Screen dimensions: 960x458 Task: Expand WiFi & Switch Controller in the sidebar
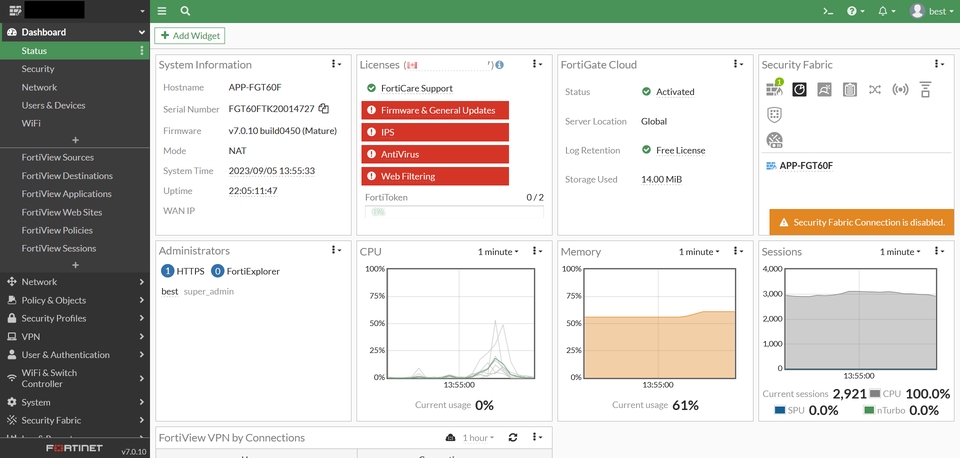[75, 378]
